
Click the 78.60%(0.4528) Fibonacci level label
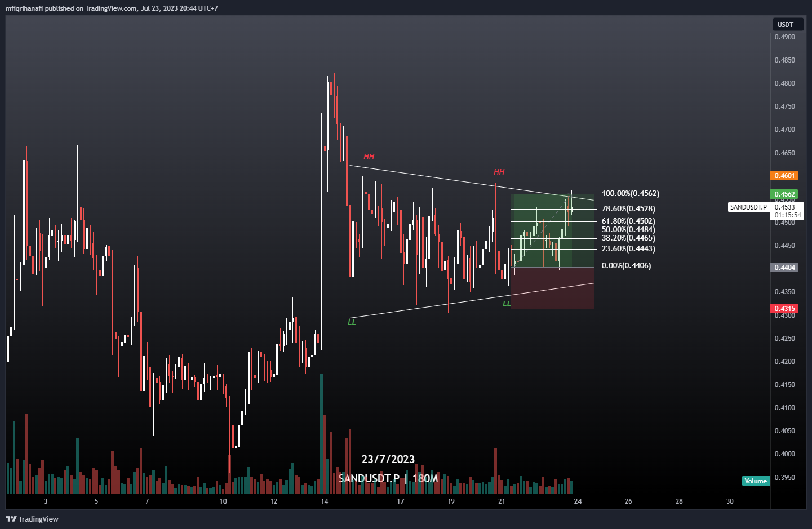(628, 208)
